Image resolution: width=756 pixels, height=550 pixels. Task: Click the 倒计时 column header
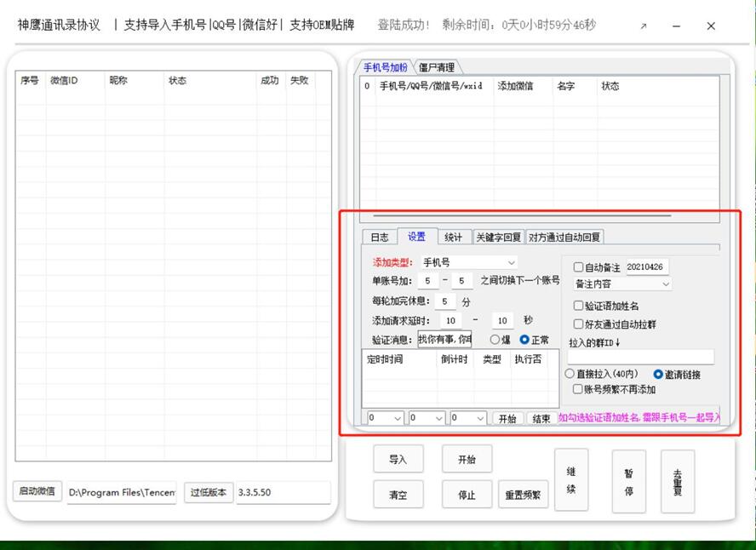pyautogui.click(x=455, y=359)
